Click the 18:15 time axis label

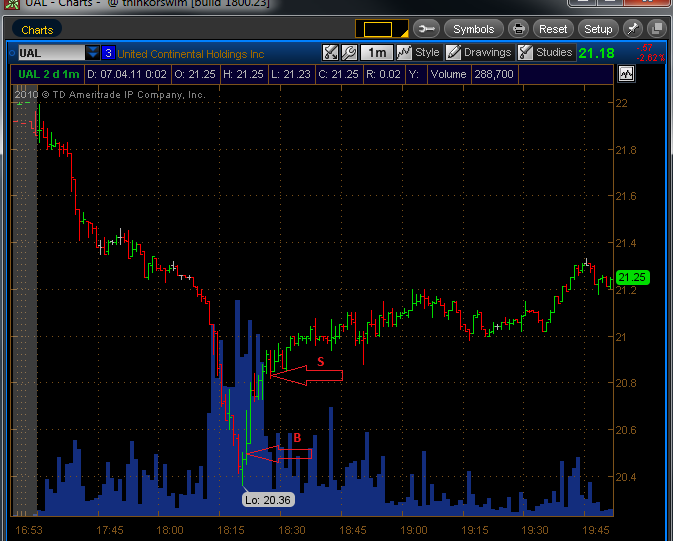(231, 530)
